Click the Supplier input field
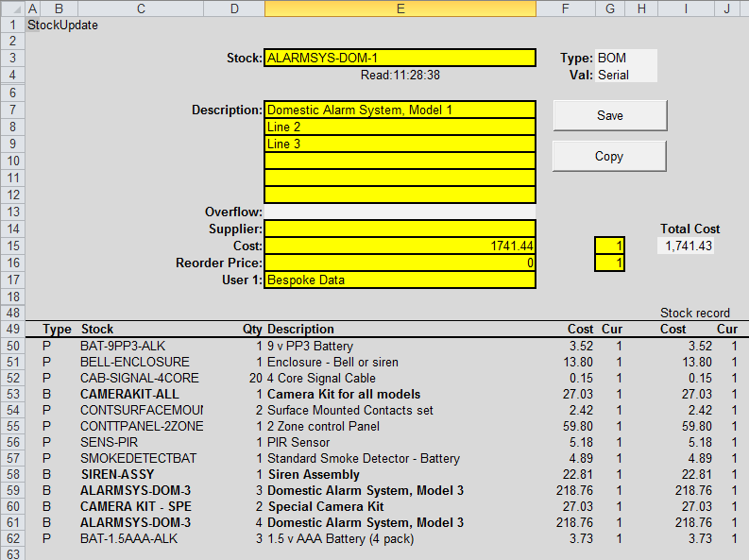The width and height of the screenshot is (749, 560). point(400,229)
